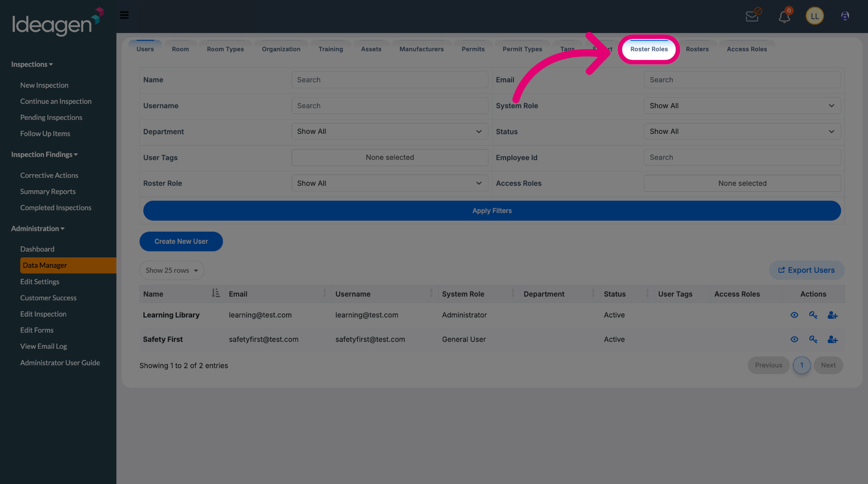Switch to the Rosters tab
Screen dimensions: 868x484
tap(697, 49)
